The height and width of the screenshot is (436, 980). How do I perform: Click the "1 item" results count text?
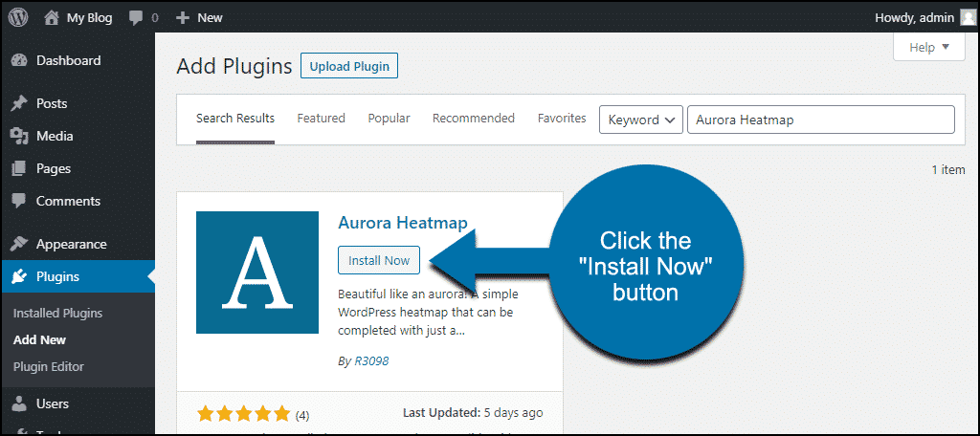pyautogui.click(x=948, y=170)
